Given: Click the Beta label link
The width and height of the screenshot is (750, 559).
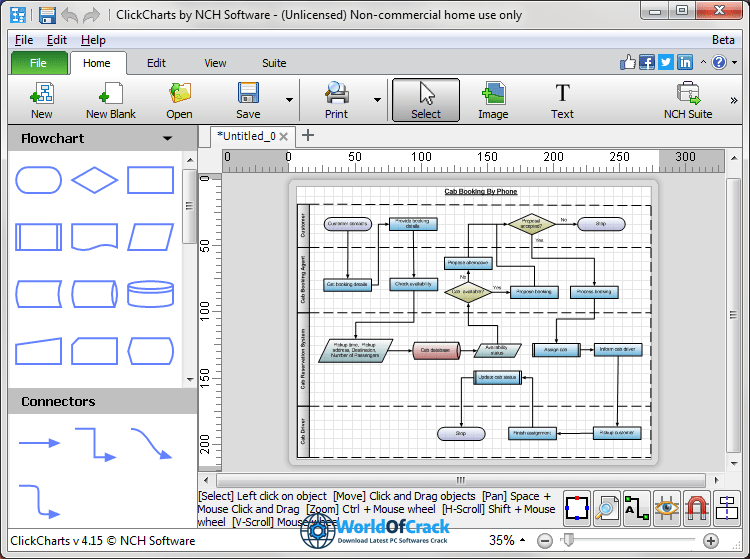Looking at the screenshot, I should [x=723, y=40].
